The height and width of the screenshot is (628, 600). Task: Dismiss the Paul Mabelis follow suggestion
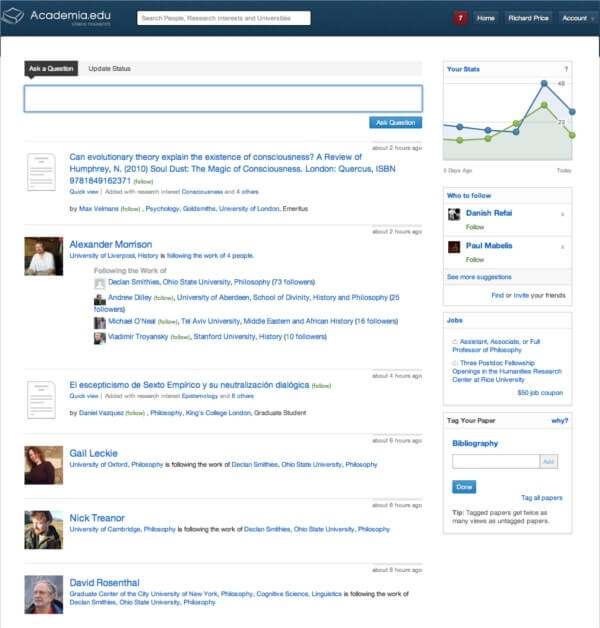coord(562,246)
